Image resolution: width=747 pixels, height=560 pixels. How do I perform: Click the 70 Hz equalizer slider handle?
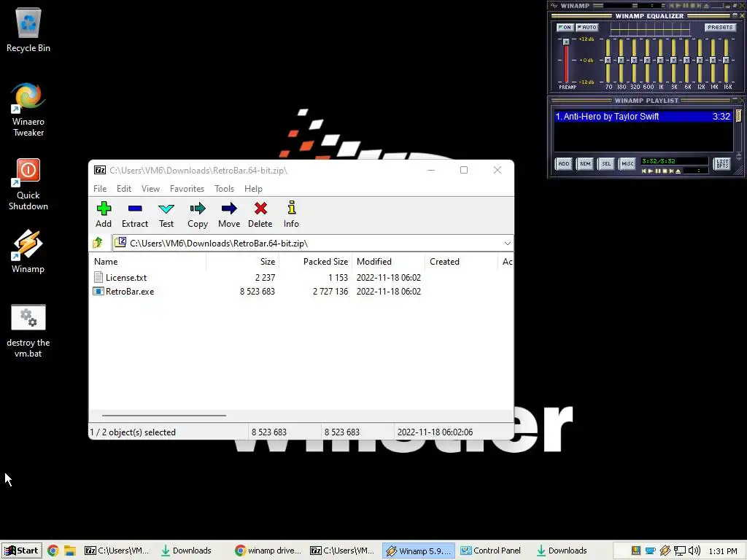tap(608, 60)
